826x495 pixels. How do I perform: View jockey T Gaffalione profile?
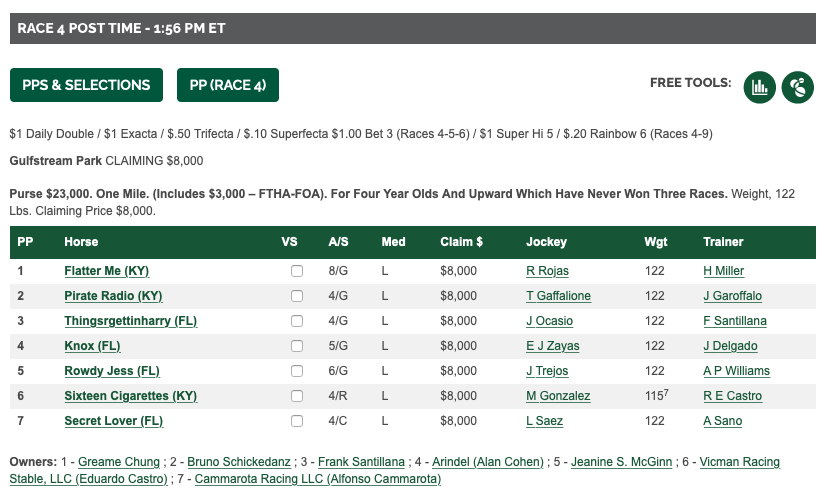558,296
